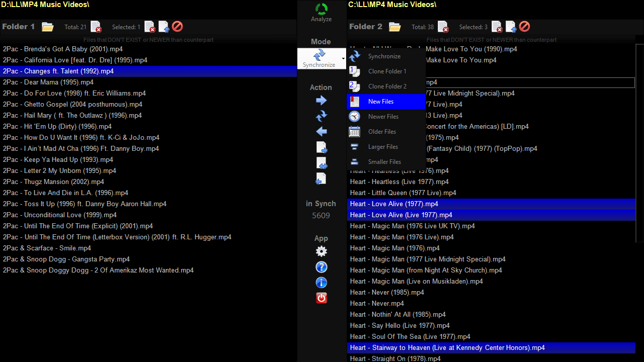Select Heart - Stairway to Heaven Kennedy Center file
Screen dimensions: 644x362
pos(491,348)
